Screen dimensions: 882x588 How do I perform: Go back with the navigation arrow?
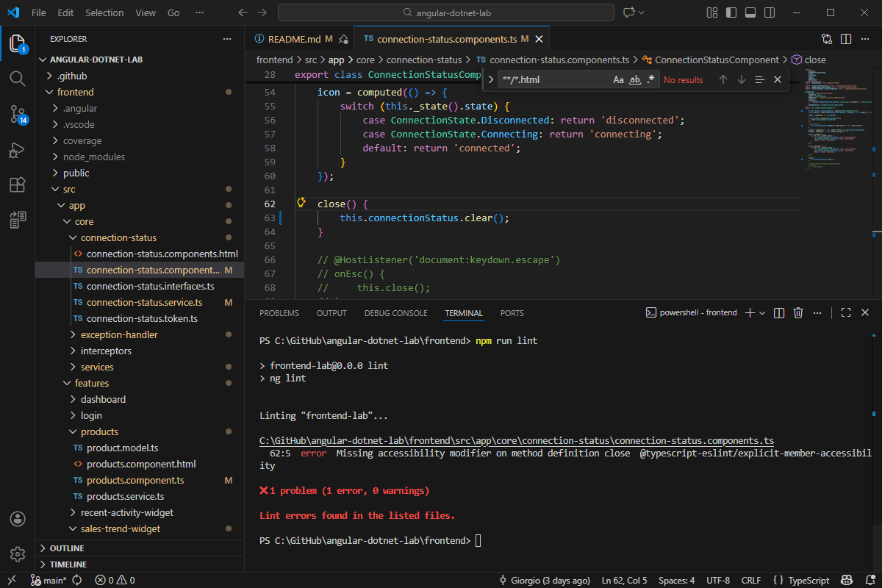click(244, 12)
